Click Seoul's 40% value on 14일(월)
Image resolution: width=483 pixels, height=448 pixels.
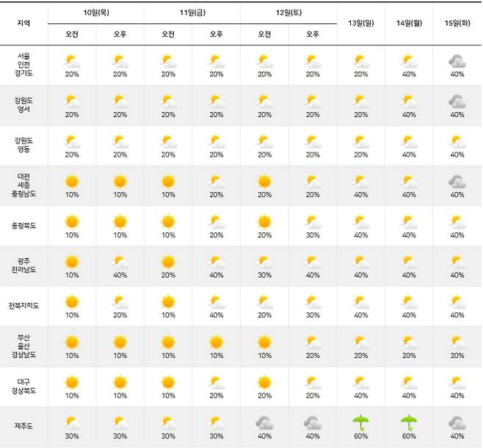[409, 74]
